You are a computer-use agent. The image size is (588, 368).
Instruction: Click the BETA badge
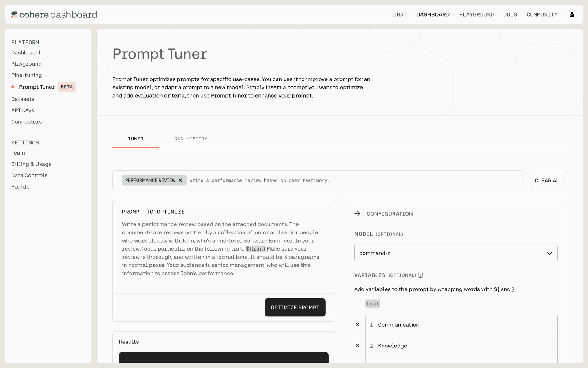click(x=67, y=87)
